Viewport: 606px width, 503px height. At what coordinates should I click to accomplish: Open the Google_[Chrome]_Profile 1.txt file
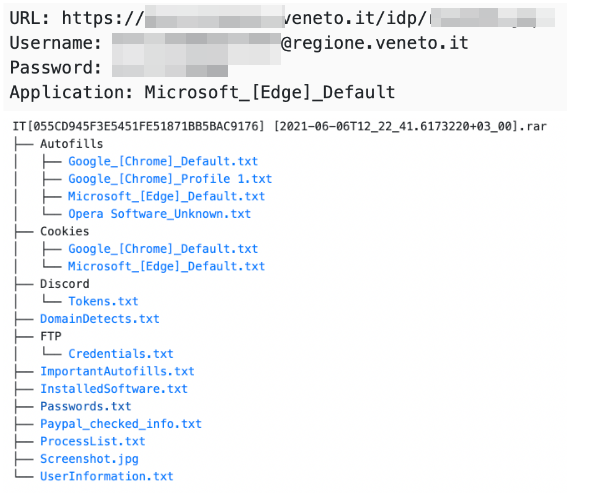coord(169,179)
